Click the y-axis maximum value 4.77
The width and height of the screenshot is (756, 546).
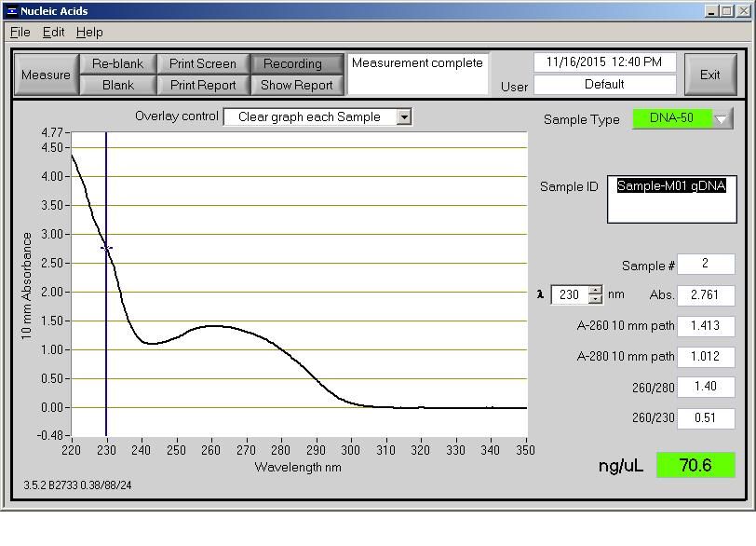point(52,132)
